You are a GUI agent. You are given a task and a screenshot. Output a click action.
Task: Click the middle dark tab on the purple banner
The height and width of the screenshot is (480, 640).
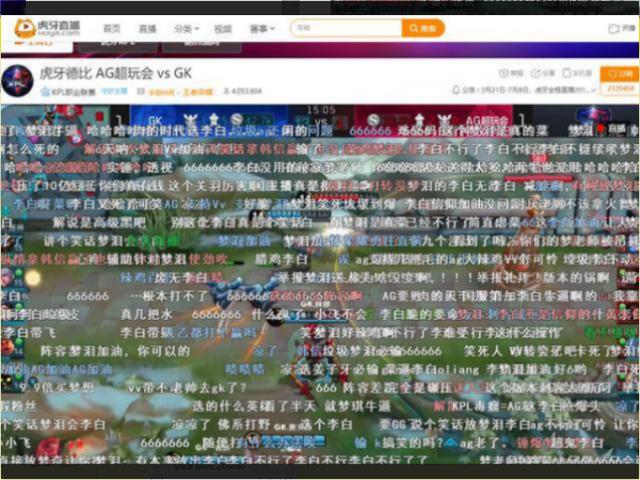pos(118,47)
